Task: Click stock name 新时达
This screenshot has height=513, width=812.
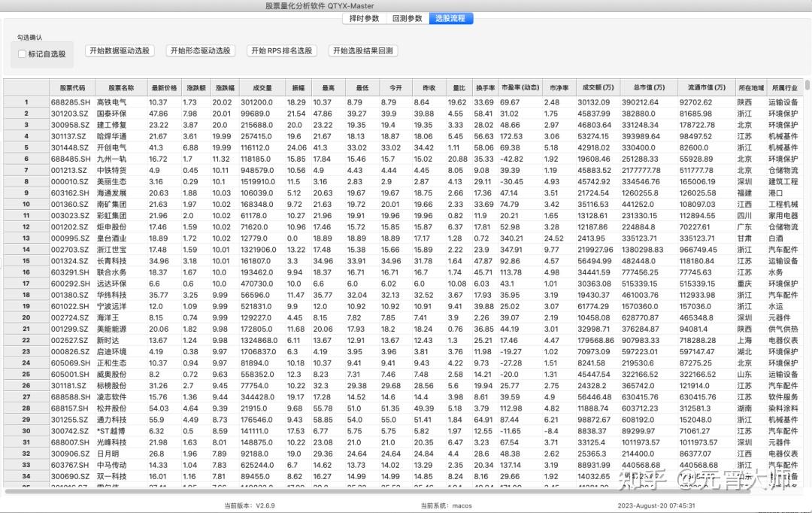Action: [108, 341]
